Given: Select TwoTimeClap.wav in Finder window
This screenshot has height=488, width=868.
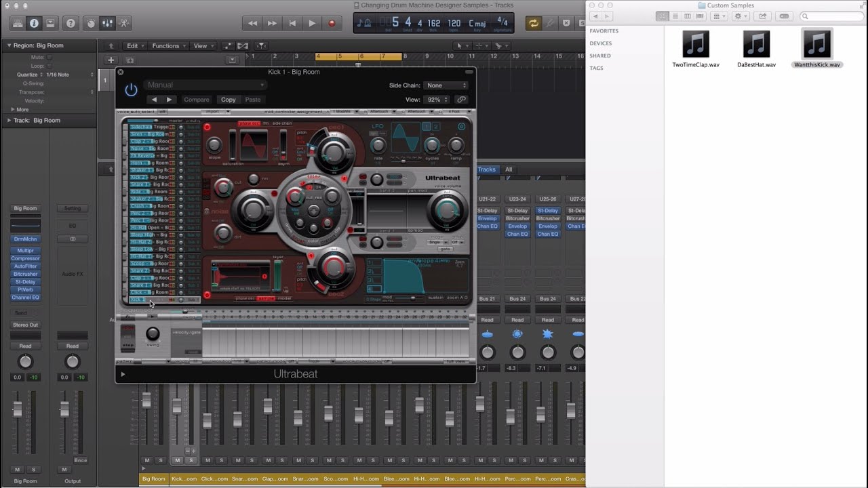Looking at the screenshot, I should coord(696,49).
